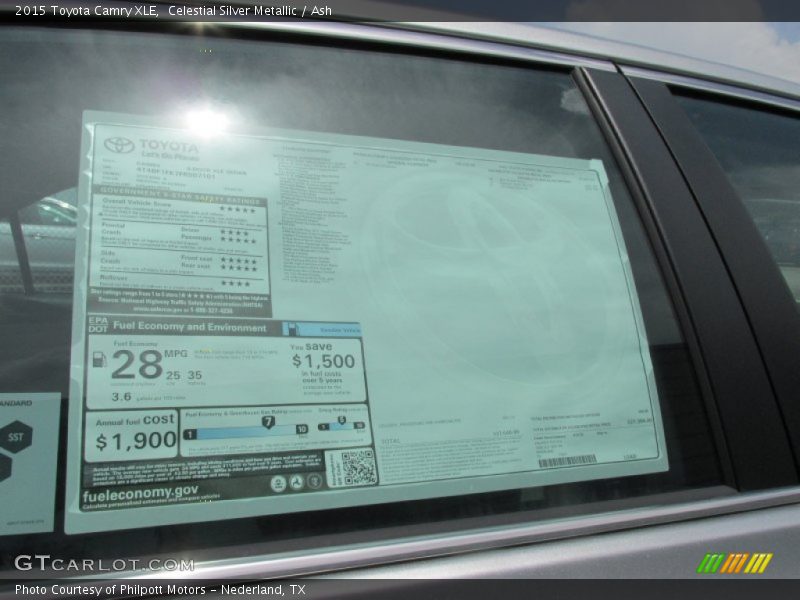
Task: Click the colored stripes logo at bottom right
Action: (x=735, y=563)
